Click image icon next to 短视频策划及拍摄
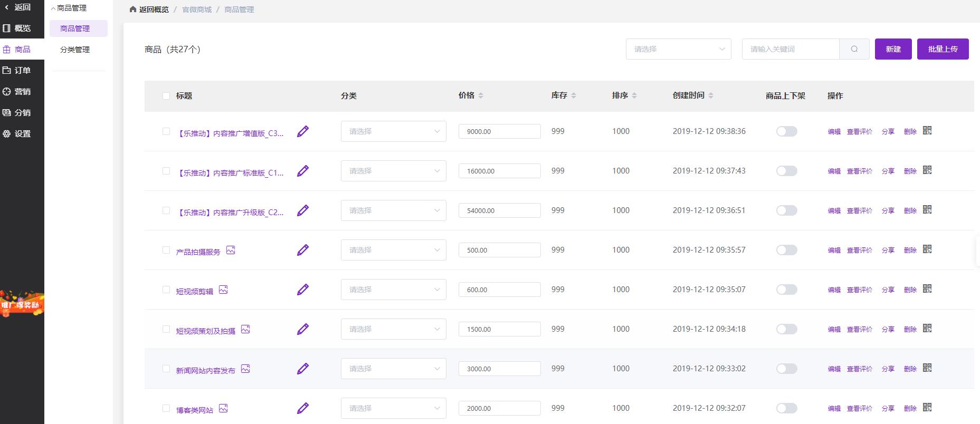This screenshot has height=424, width=980. [x=245, y=329]
